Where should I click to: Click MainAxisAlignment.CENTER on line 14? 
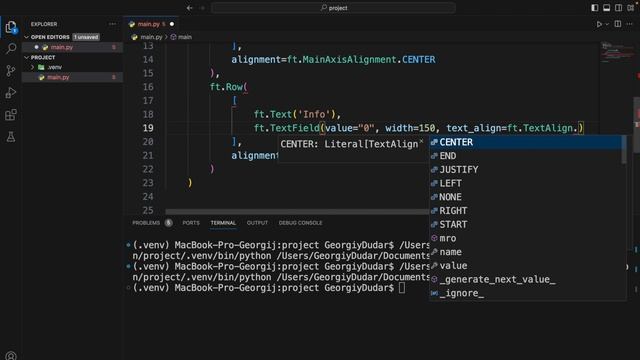[x=369, y=60]
